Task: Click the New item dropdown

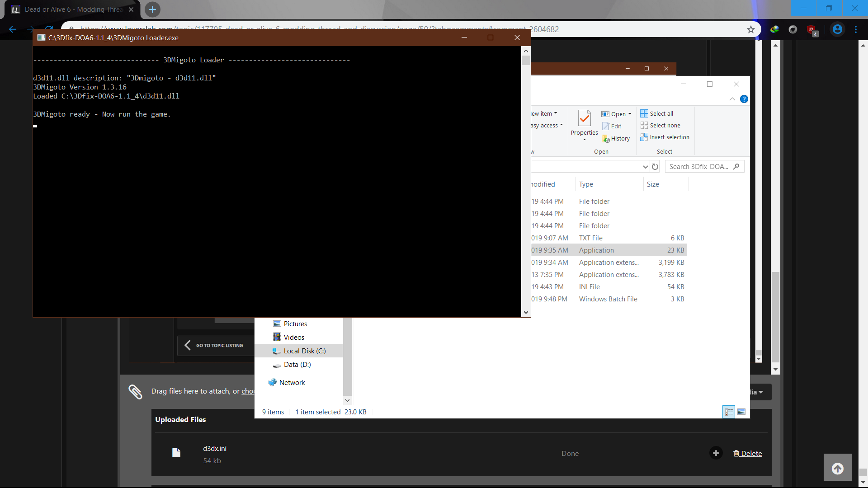Action: point(544,114)
